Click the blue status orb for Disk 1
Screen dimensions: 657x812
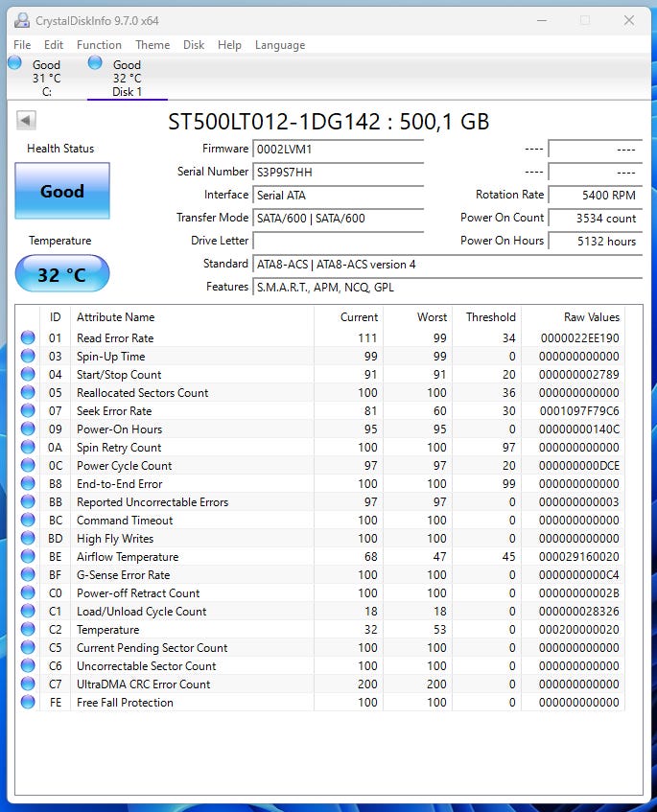tap(96, 63)
